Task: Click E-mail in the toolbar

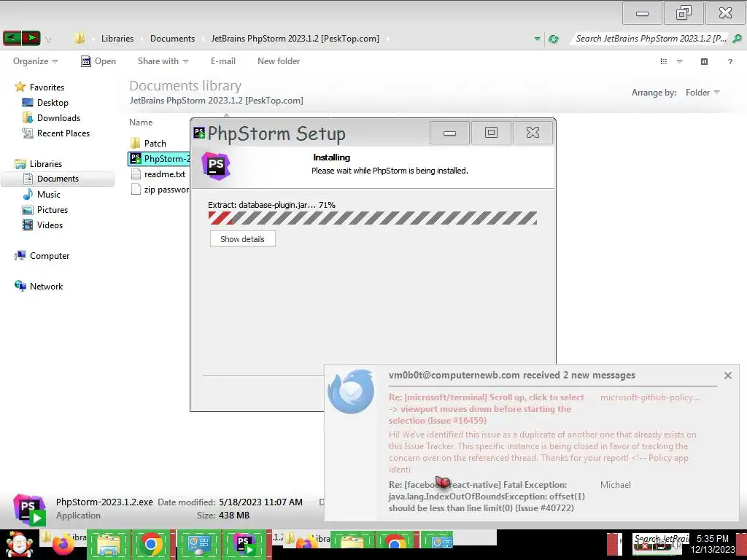Action: tap(223, 61)
